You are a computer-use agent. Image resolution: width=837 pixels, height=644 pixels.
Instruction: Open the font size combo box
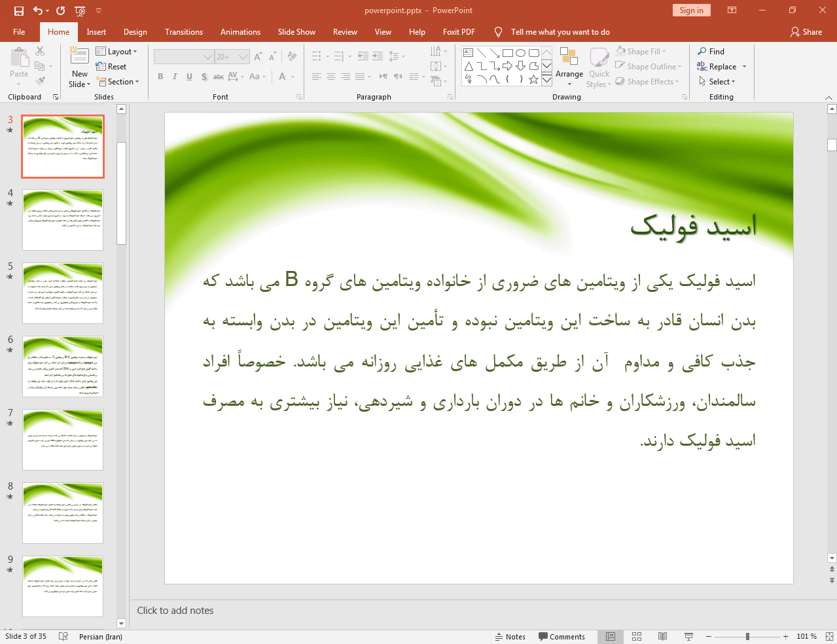click(x=232, y=57)
